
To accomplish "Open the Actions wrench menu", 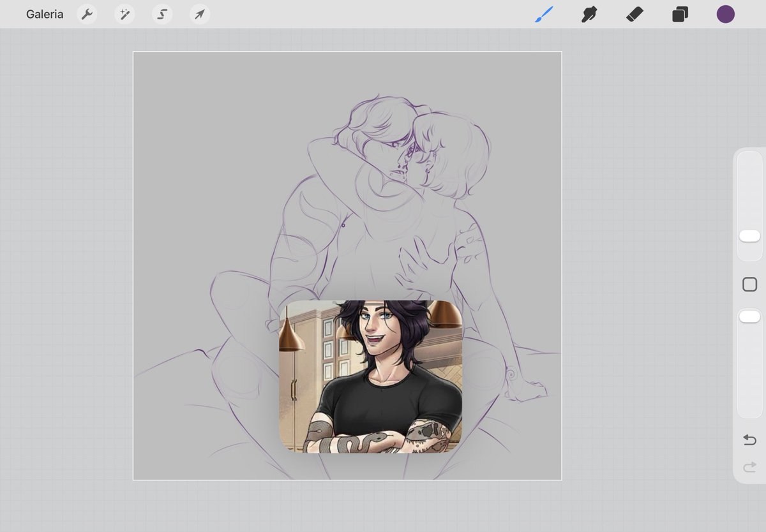I will click(87, 14).
